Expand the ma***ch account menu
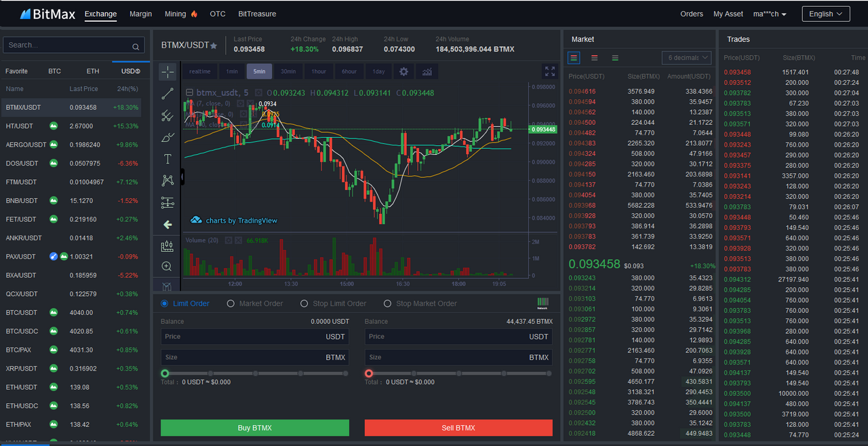The width and height of the screenshot is (868, 446). 770,14
